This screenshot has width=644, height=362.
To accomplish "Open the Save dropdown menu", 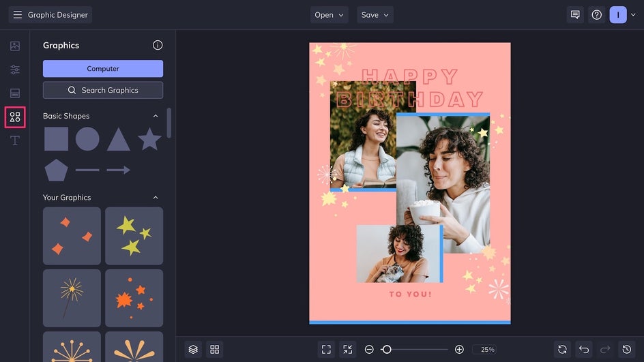I will (375, 15).
